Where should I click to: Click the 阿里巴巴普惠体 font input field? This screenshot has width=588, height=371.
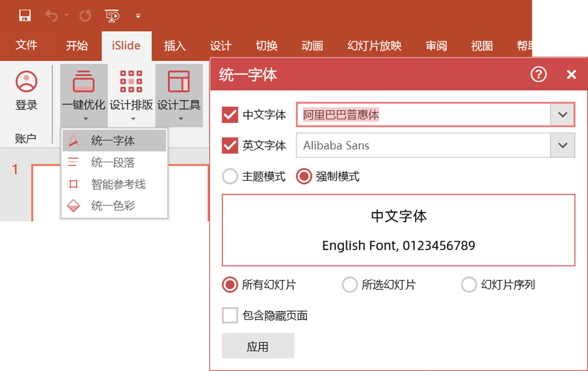pyautogui.click(x=423, y=115)
